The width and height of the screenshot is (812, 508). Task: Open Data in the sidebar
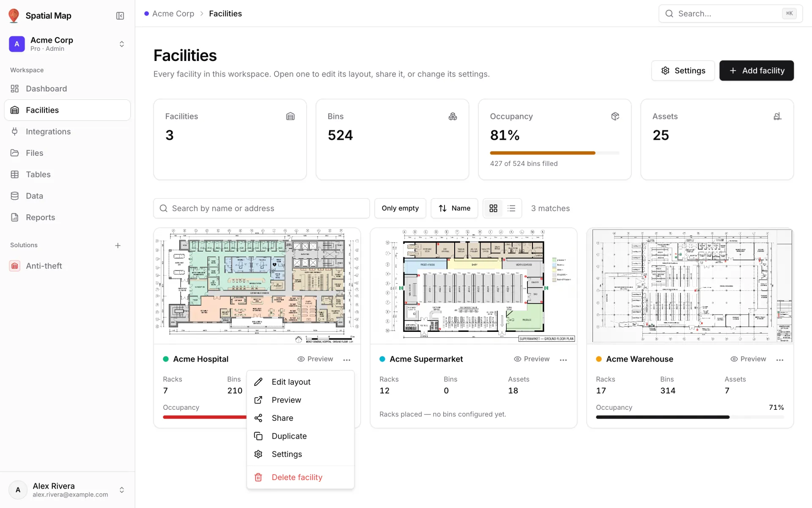pos(67,196)
